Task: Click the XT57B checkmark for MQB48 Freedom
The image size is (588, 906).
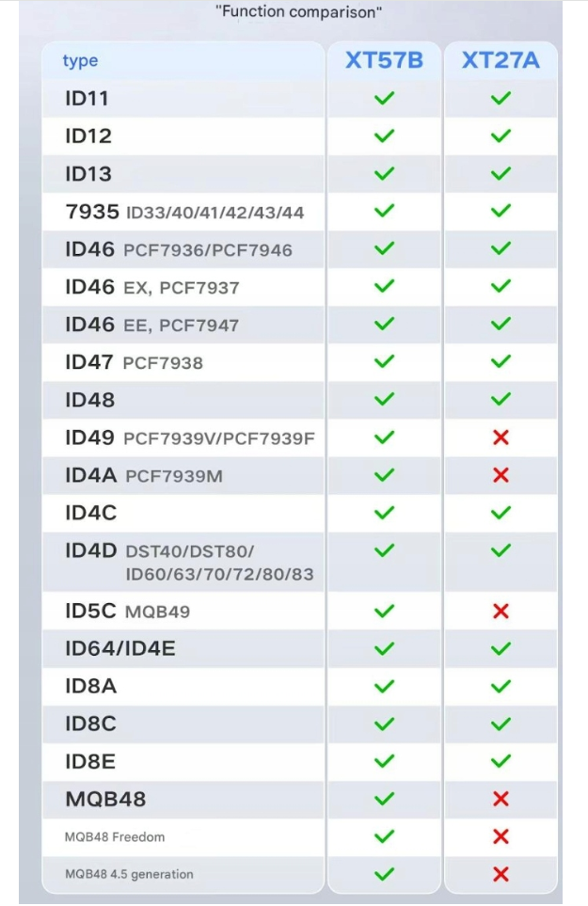Action: pyautogui.click(x=384, y=836)
